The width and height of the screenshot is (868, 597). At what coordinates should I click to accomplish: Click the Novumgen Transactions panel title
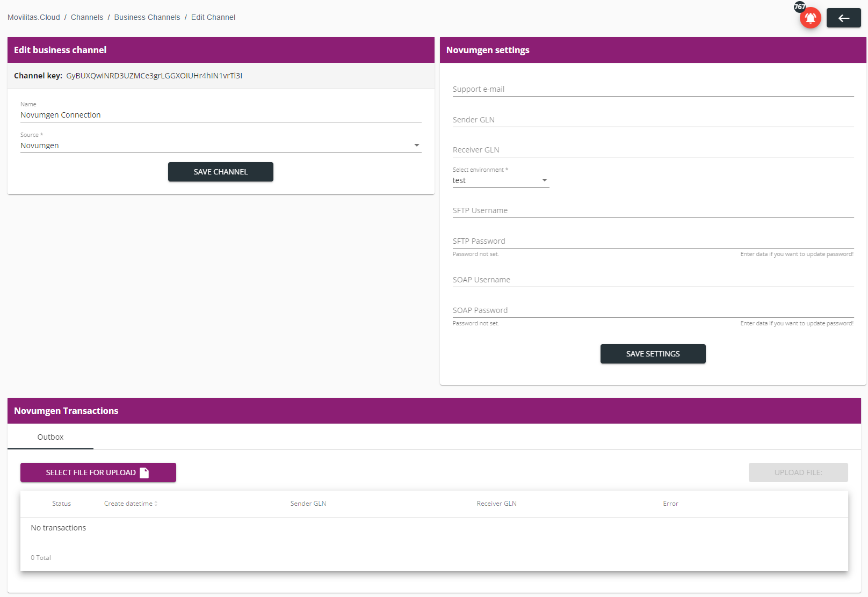pyautogui.click(x=66, y=411)
